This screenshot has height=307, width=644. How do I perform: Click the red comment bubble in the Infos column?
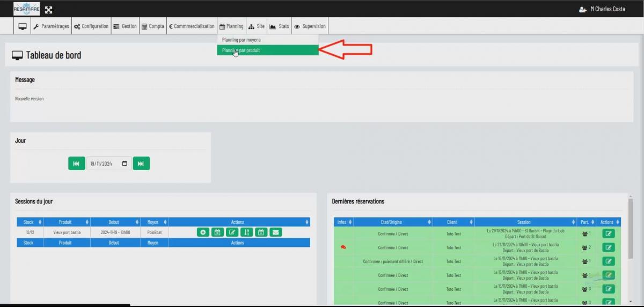(343, 247)
